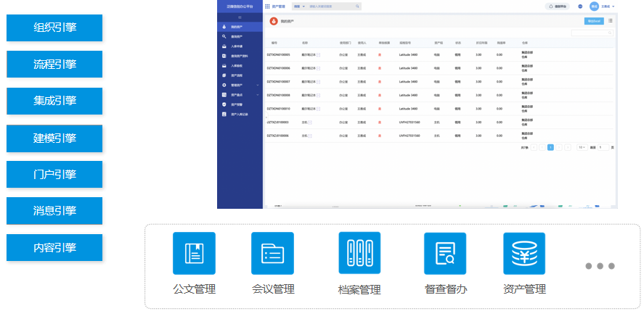Click the user avatar circle
Image resolution: width=644 pixels, height=311 pixels.
pos(595,7)
